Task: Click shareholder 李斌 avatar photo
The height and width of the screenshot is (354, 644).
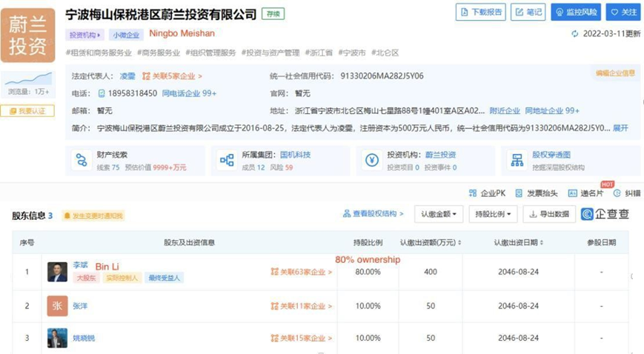Action: point(57,272)
